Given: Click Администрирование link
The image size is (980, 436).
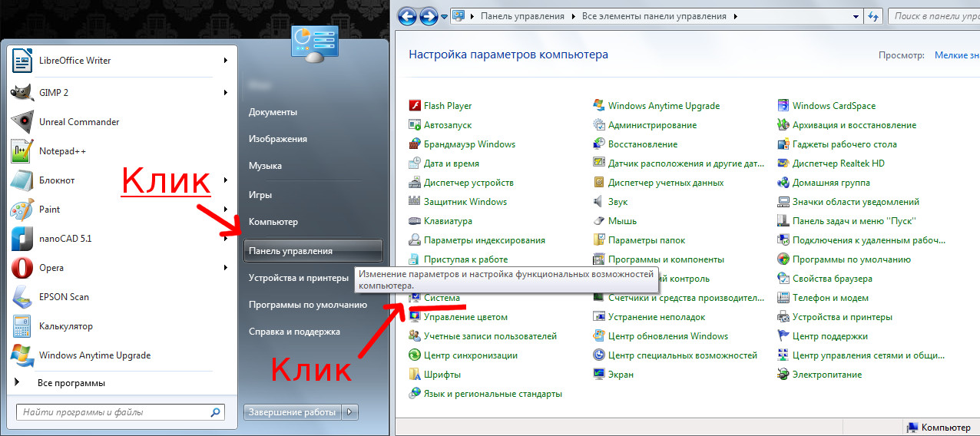Looking at the screenshot, I should [653, 125].
